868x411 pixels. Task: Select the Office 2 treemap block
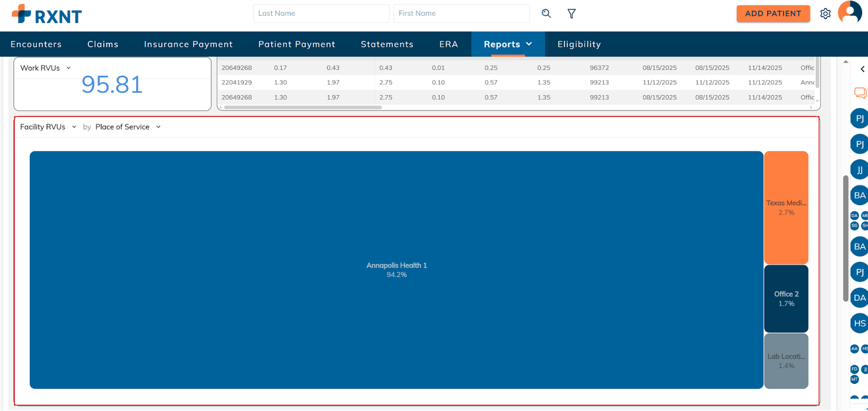point(786,299)
